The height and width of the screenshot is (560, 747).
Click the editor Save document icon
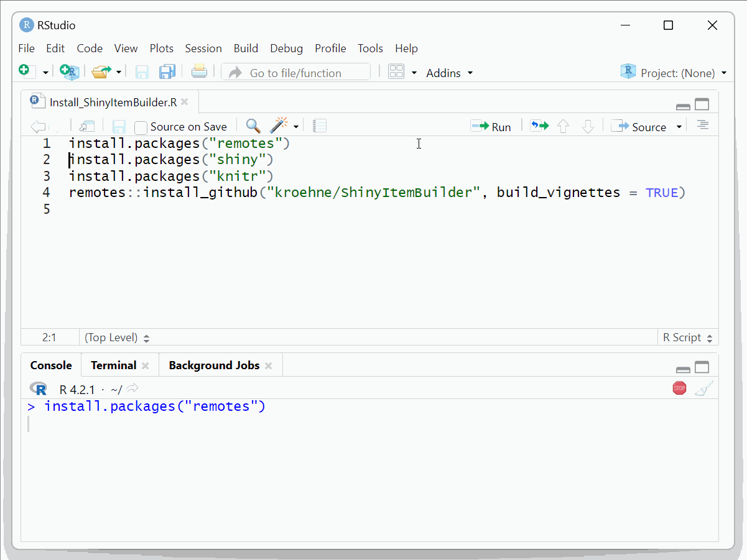point(119,127)
